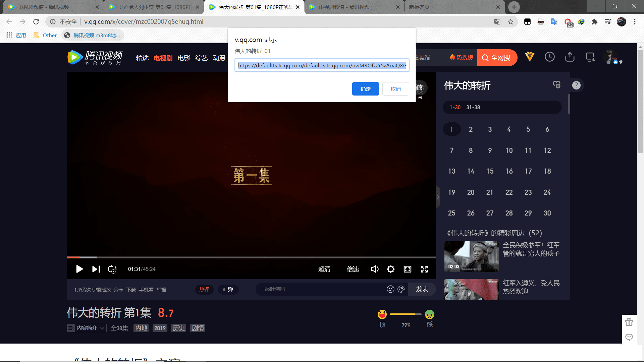This screenshot has width=644, height=362.
Task: Open user avatar profile menu
Action: pyautogui.click(x=610, y=57)
